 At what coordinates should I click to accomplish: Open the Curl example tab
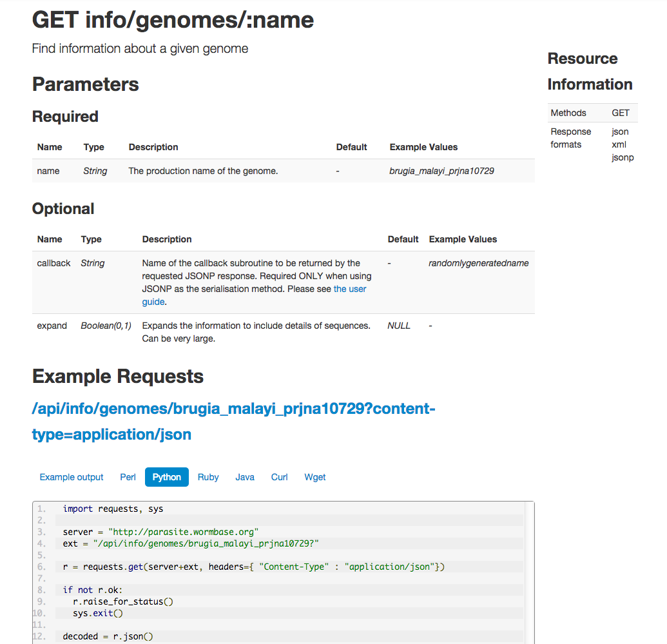[279, 477]
